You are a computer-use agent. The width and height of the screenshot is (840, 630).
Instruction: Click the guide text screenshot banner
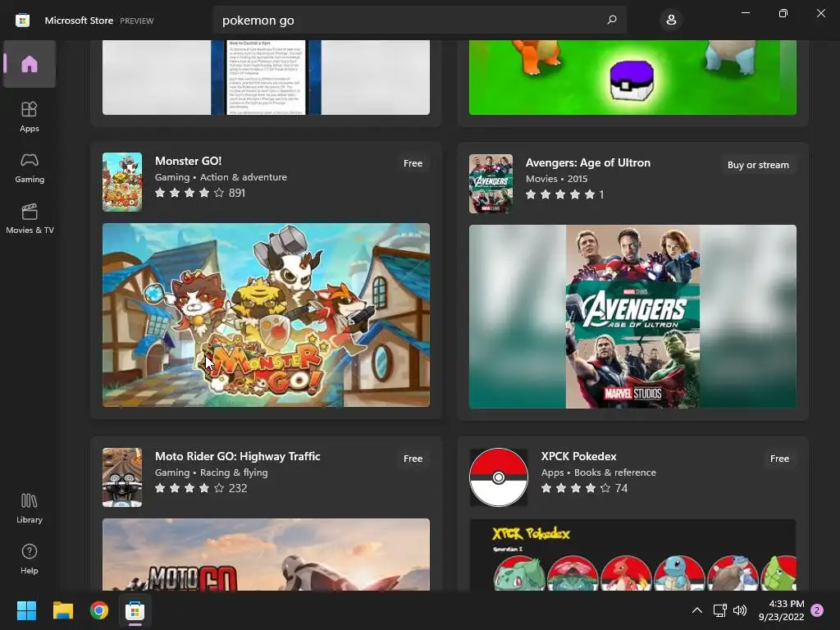click(x=266, y=77)
